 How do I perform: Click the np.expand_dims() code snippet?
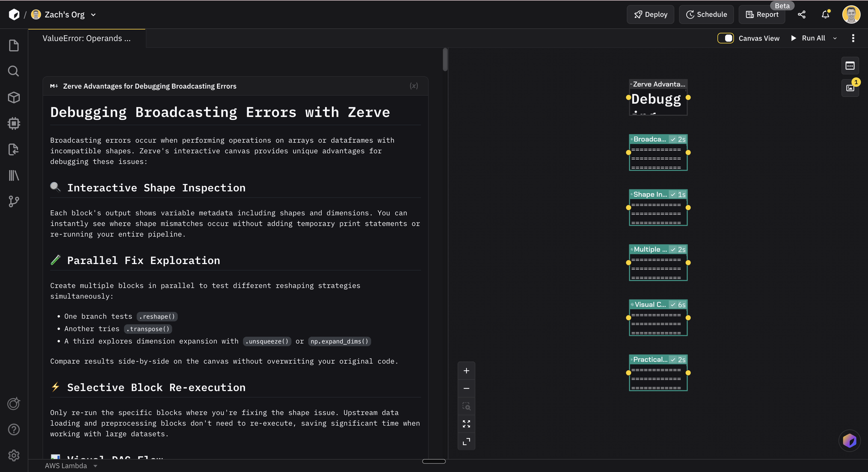[340, 341]
